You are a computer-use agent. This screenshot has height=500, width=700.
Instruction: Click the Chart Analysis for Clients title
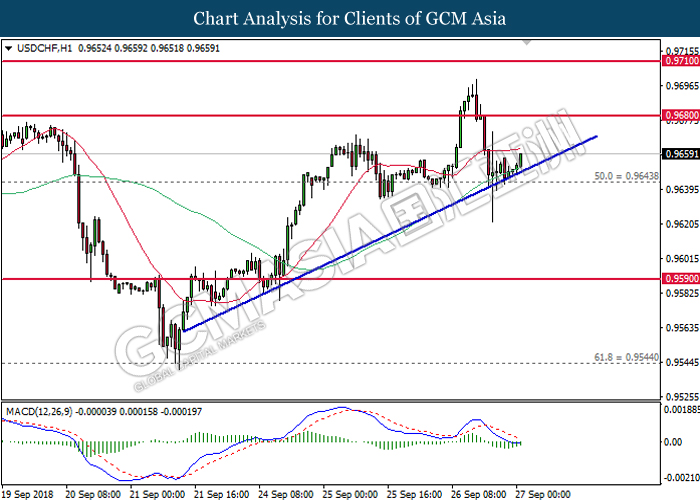click(350, 18)
